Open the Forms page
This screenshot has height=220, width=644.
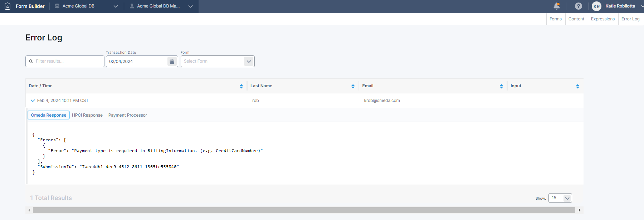[555, 19]
